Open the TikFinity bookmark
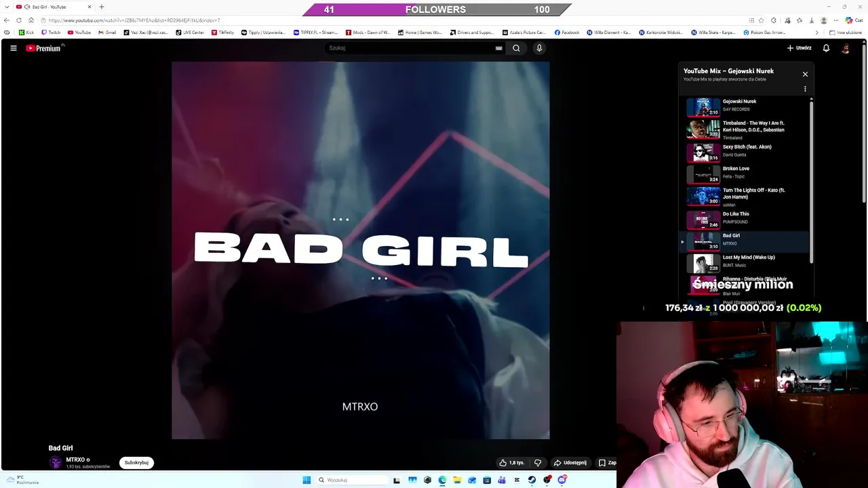868x488 pixels. point(222,33)
